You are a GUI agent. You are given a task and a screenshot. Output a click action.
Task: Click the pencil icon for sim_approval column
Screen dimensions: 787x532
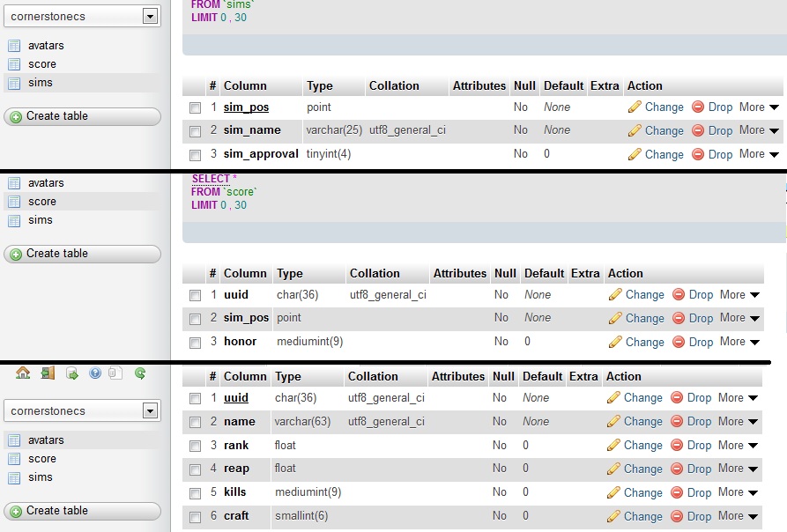(635, 154)
